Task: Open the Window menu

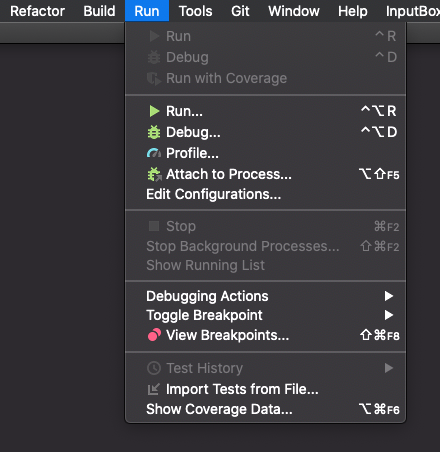Action: [x=294, y=11]
